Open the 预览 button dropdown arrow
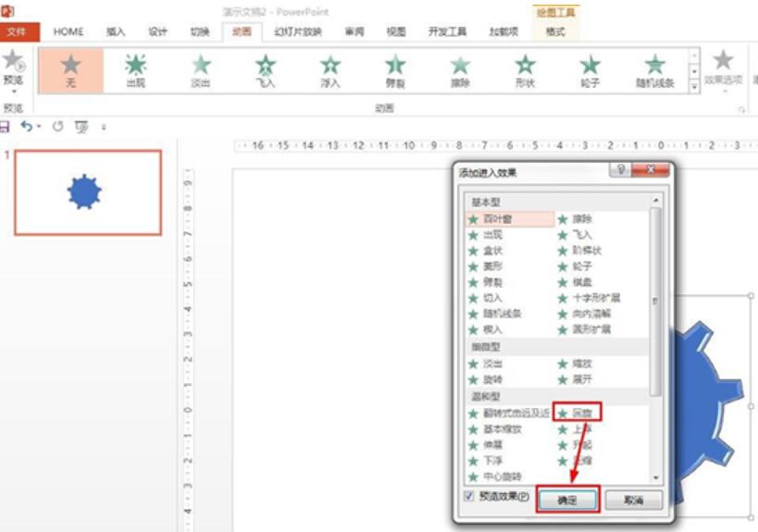Viewport: 758px width, 532px height. click(x=14, y=92)
